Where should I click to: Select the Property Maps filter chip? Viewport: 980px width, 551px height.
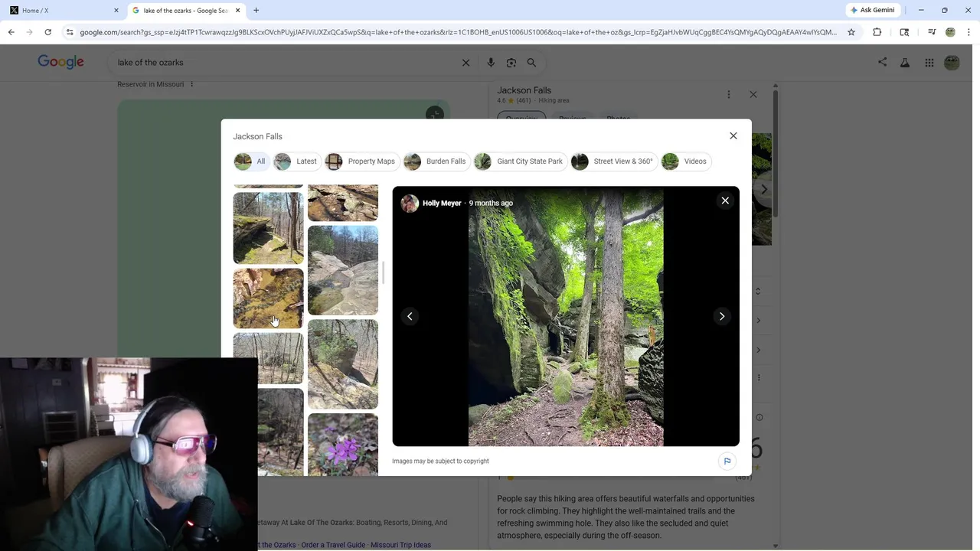(x=361, y=161)
